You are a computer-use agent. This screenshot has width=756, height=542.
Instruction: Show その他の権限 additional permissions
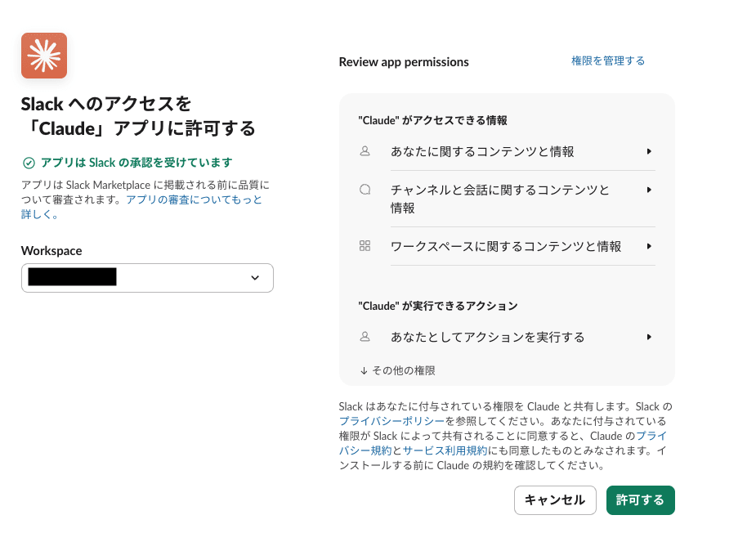pos(400,370)
